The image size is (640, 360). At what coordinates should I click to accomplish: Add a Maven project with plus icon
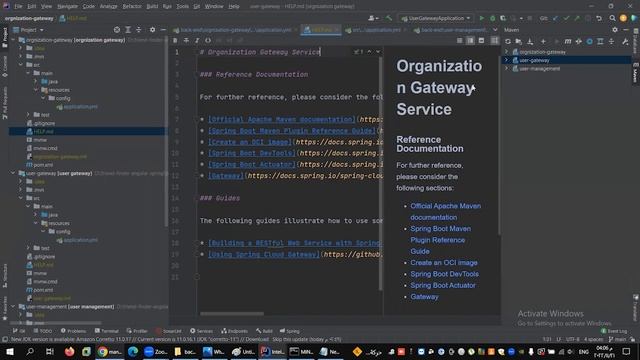coord(543,41)
